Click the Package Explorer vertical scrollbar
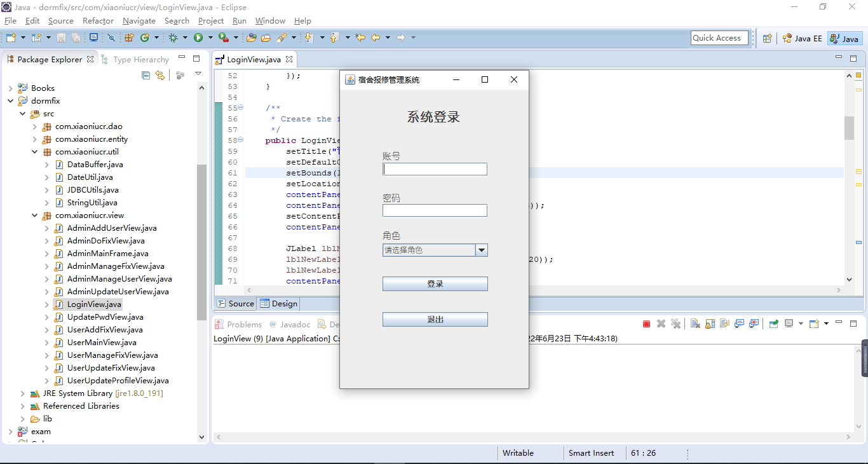 coord(202,242)
